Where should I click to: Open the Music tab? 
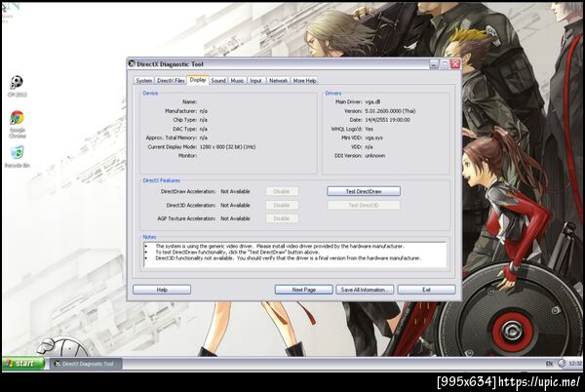237,81
